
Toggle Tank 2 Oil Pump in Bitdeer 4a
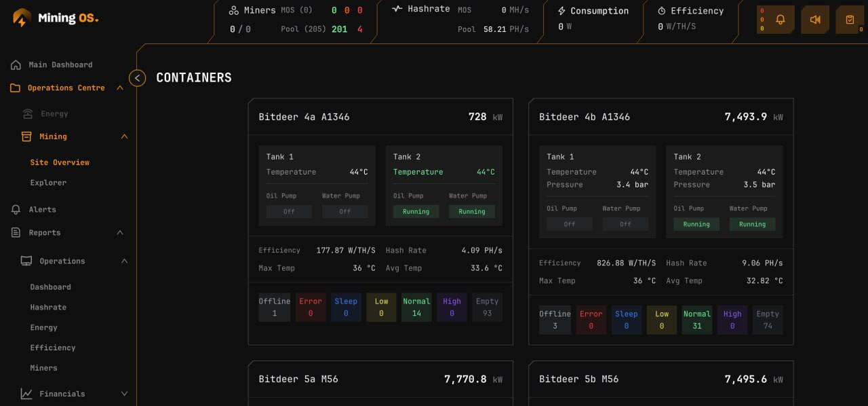pos(416,212)
